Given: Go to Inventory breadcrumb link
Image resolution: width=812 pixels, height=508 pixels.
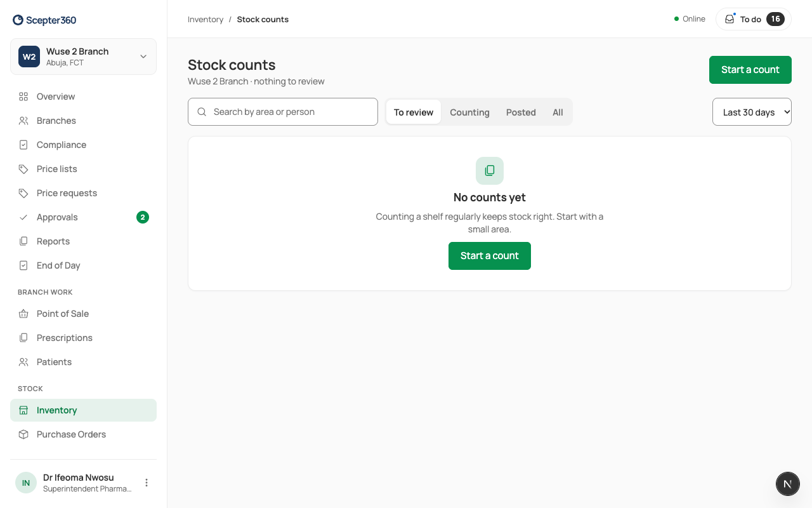Looking at the screenshot, I should (x=206, y=20).
